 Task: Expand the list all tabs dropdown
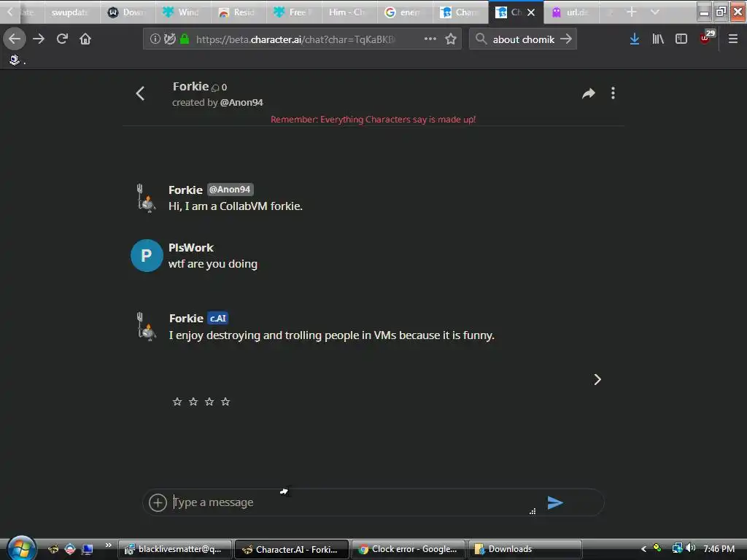pyautogui.click(x=654, y=12)
